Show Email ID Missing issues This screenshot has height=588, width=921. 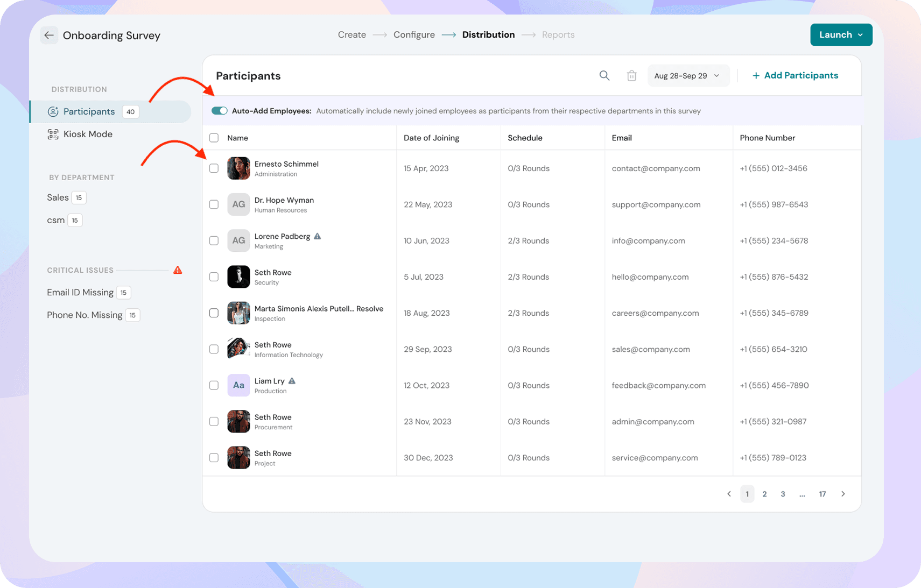click(89, 293)
